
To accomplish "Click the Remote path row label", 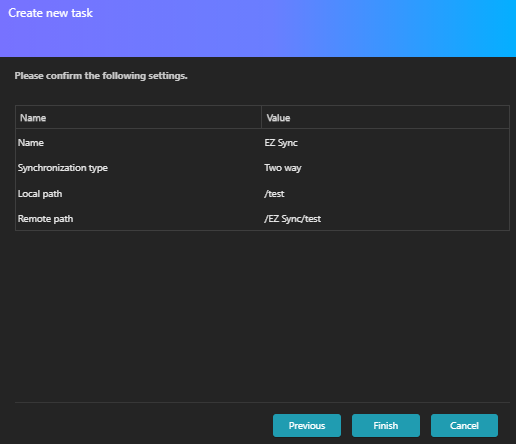I will click(45, 219).
